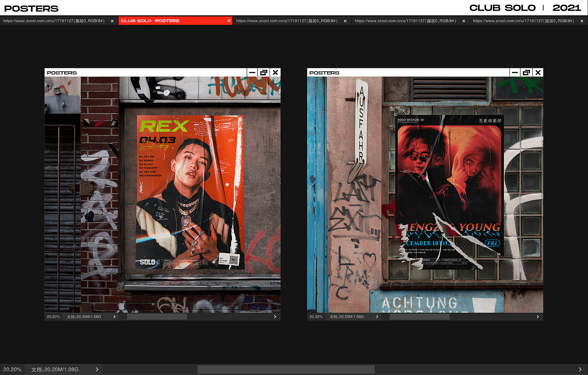Viewport: 588px width, 375px height.
Task: Open the zcool tab right after CLUB SOLO POSTERS
Action: pyautogui.click(x=293, y=21)
